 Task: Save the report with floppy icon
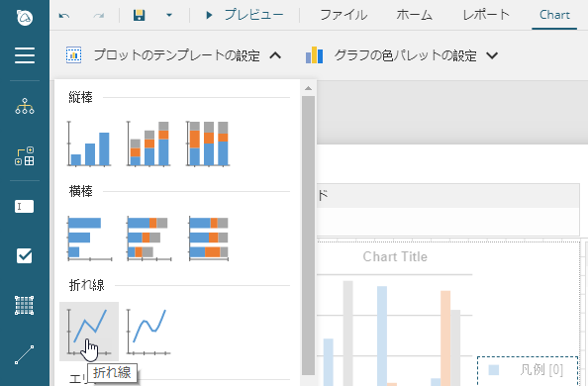[140, 16]
